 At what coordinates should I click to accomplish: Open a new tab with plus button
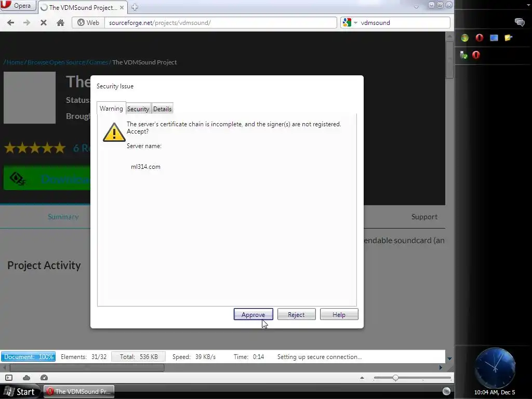point(135,7)
